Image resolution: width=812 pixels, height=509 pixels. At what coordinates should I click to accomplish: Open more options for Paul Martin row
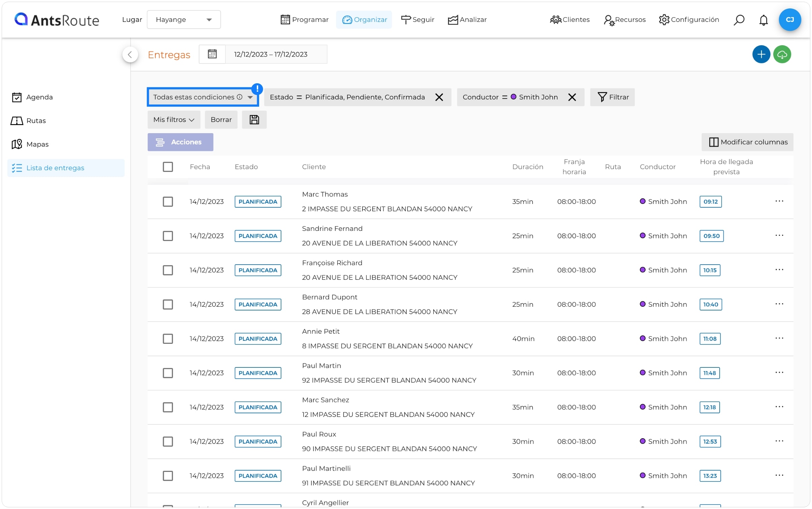click(779, 373)
